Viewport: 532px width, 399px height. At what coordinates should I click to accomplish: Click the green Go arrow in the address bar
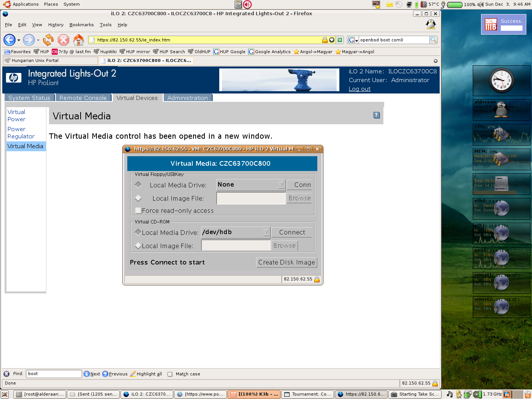pos(340,40)
